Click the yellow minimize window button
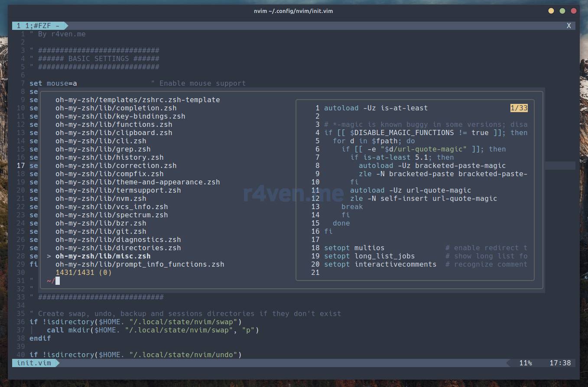Image resolution: width=588 pixels, height=387 pixels. [551, 11]
